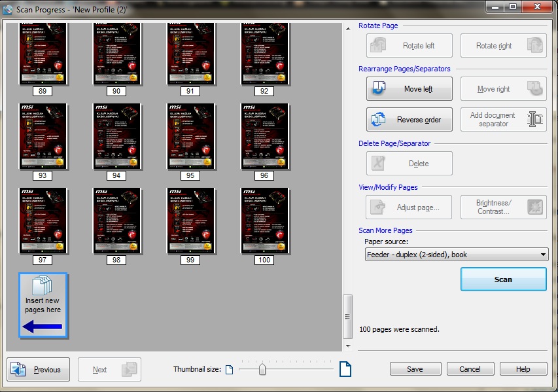Click the thumbnail size slider handle
The width and height of the screenshot is (558, 392).
(262, 370)
